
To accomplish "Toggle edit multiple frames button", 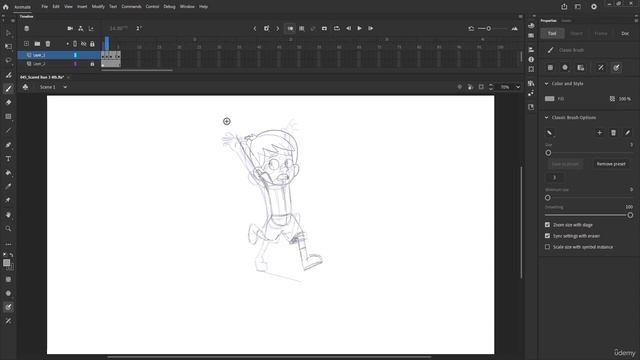I will [x=302, y=29].
